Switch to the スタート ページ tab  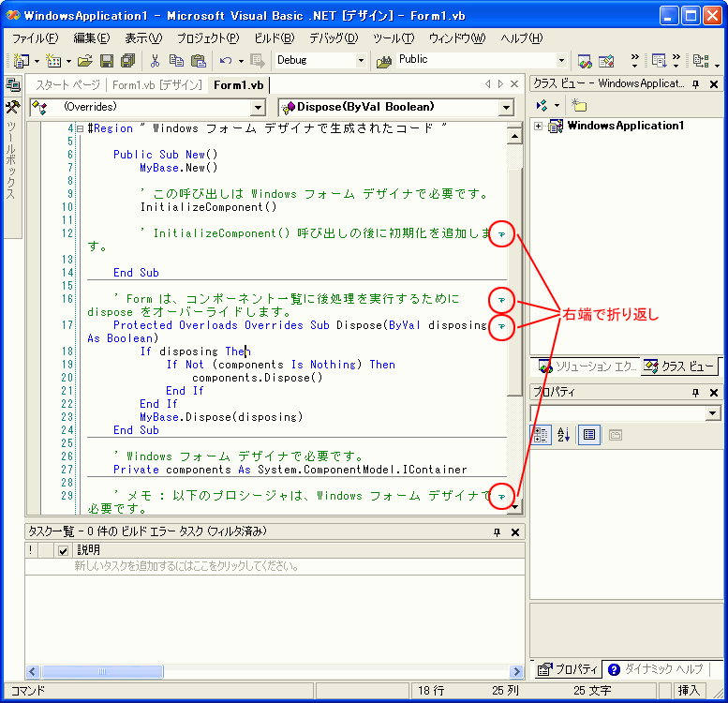(x=67, y=85)
